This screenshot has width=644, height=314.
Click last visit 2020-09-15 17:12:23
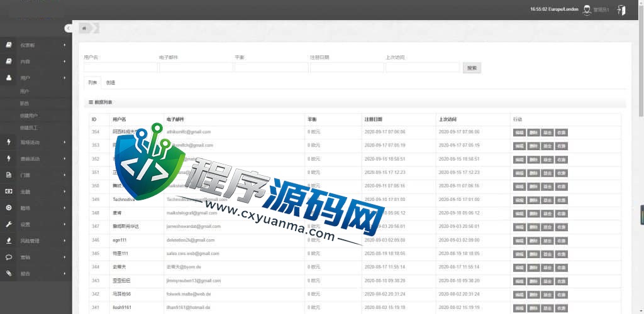tap(459, 172)
